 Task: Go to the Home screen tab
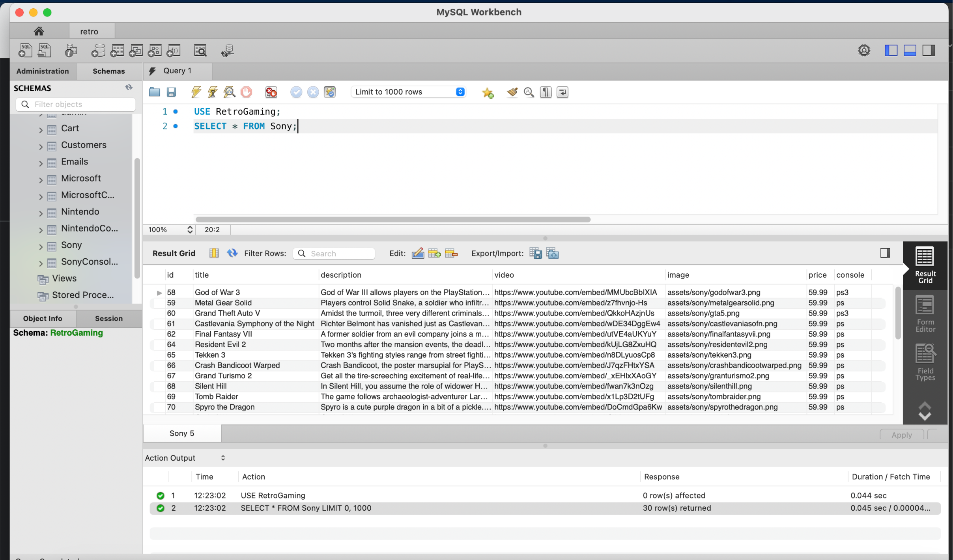click(39, 31)
